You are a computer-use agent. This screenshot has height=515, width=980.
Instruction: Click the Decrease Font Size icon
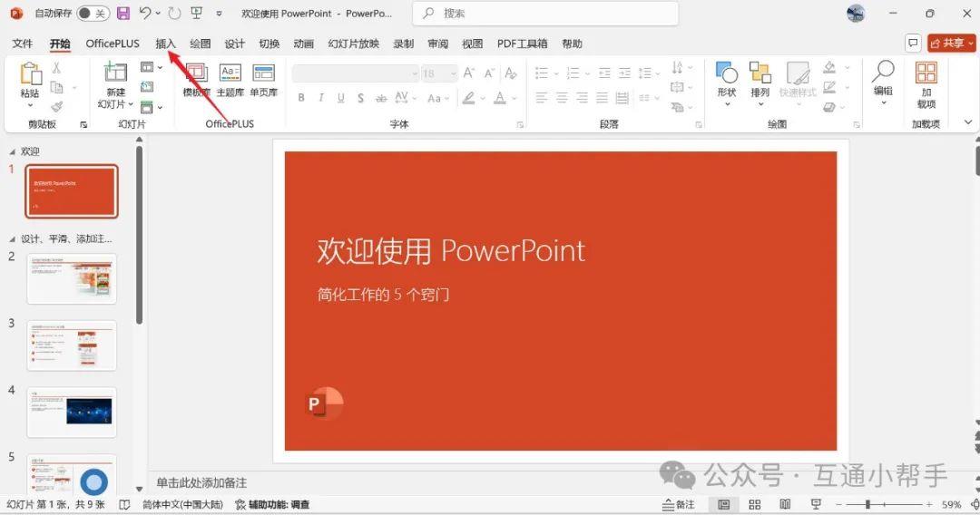tap(489, 73)
